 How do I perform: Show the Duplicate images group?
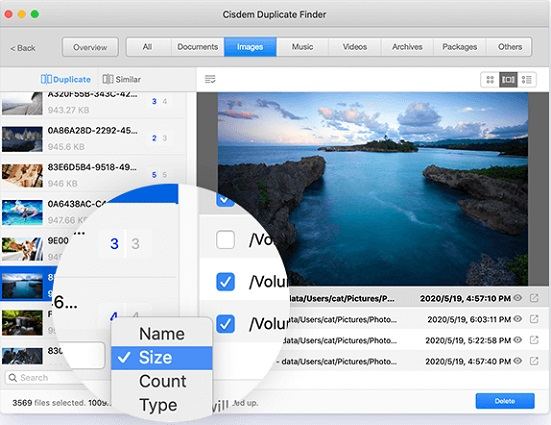(x=66, y=79)
